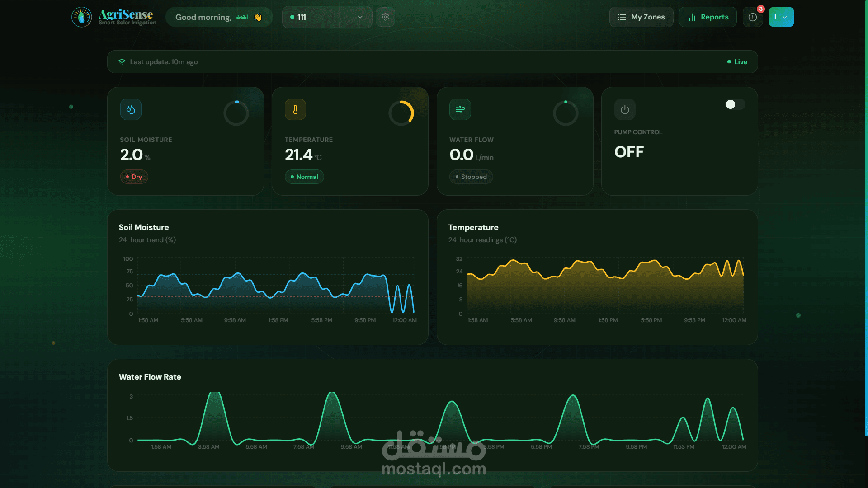Click the Normal temperature status badge
The height and width of the screenshot is (488, 868).
pos(304,177)
